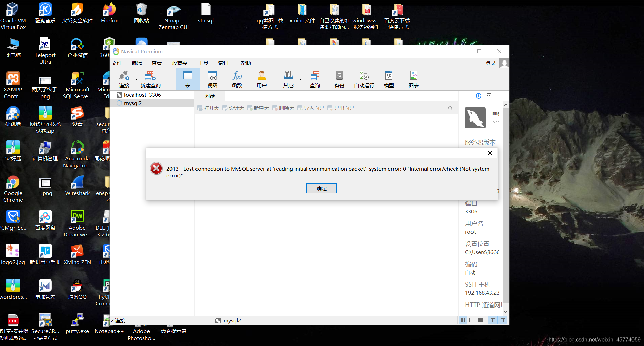644x346 pixels.
Task: Open the Teleport Ultra desktop shortcut
Action: 45,51
